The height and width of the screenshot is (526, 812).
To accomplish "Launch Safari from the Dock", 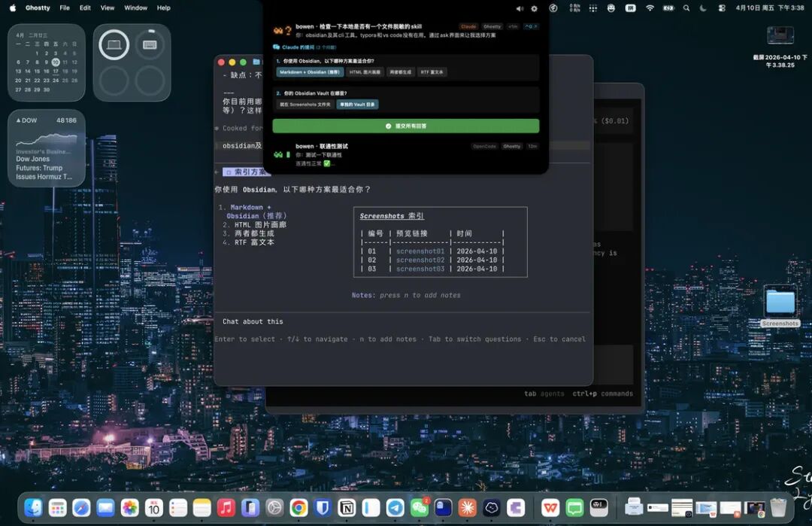I will (x=81, y=508).
